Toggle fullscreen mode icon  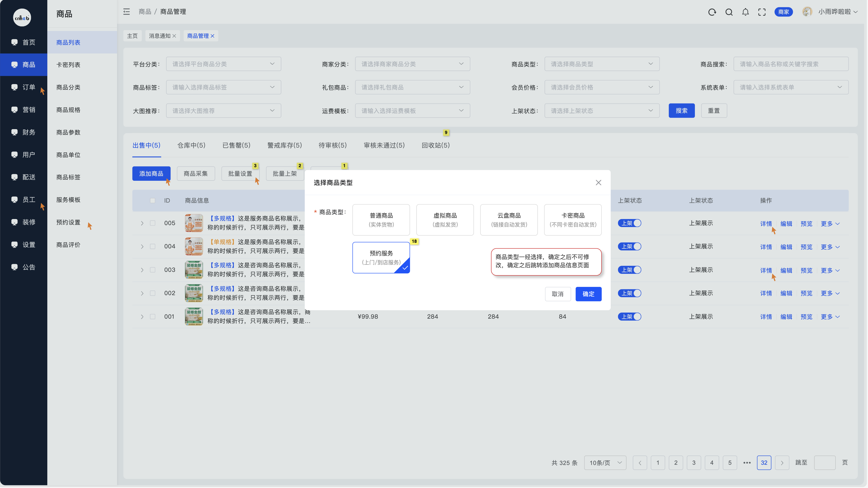pos(762,12)
